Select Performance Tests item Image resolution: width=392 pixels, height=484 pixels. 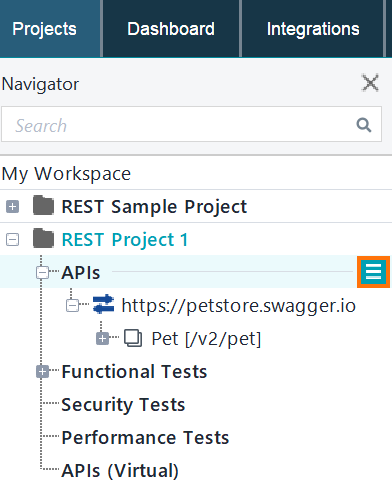(x=145, y=437)
